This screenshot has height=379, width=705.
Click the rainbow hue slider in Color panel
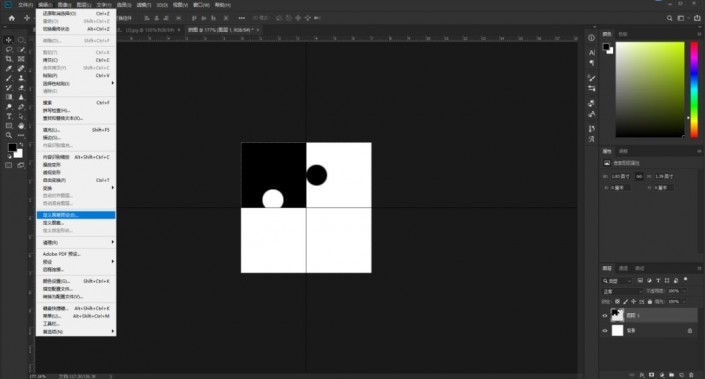click(694, 89)
